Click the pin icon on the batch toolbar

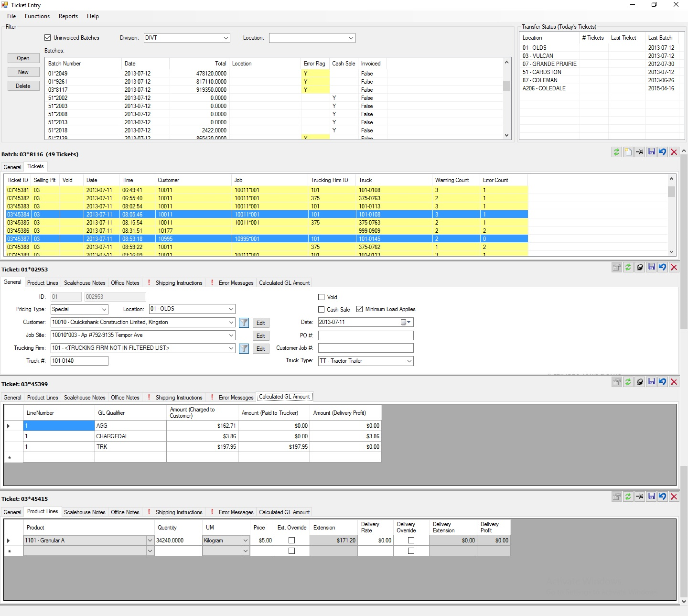(x=640, y=152)
